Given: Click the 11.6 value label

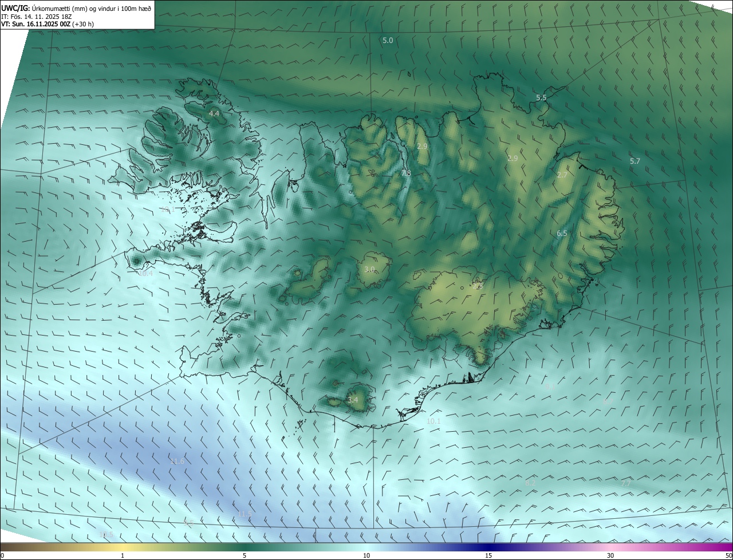Looking at the screenshot, I should point(178,462).
